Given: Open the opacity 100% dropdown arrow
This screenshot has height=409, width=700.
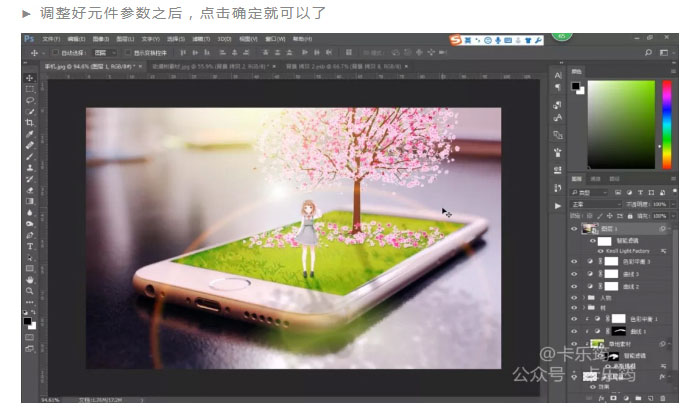Looking at the screenshot, I should coord(673,204).
